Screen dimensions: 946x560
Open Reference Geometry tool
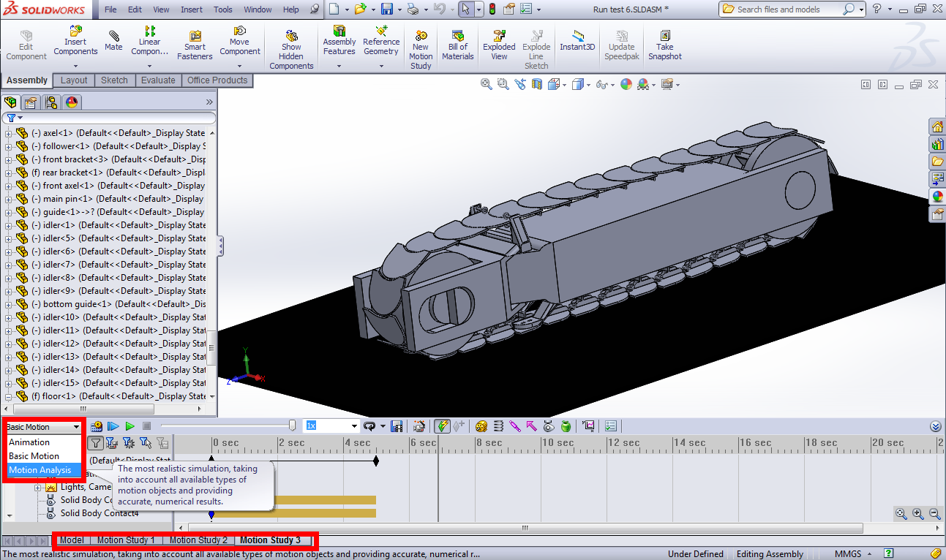coord(381,41)
